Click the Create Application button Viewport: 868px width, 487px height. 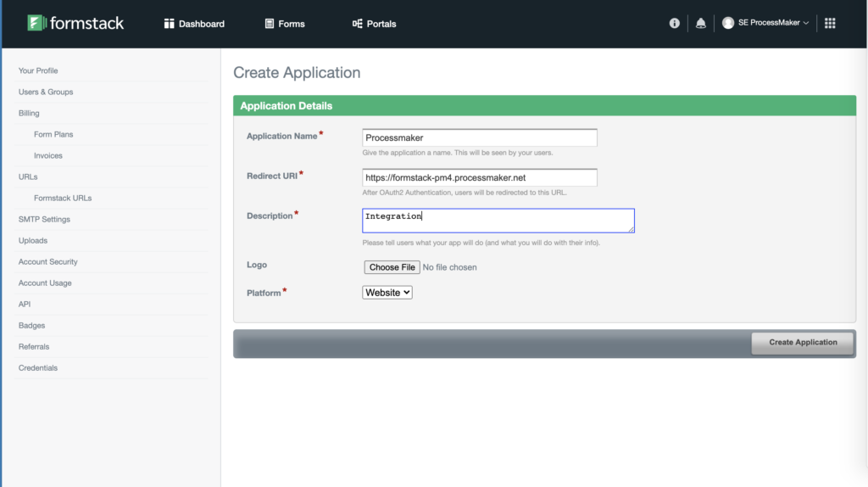(x=803, y=343)
